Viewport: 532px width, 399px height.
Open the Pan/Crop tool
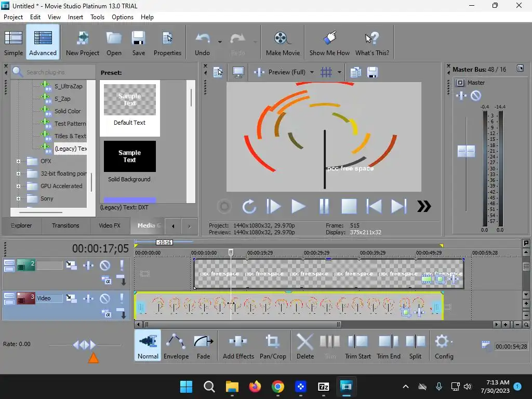pyautogui.click(x=273, y=345)
